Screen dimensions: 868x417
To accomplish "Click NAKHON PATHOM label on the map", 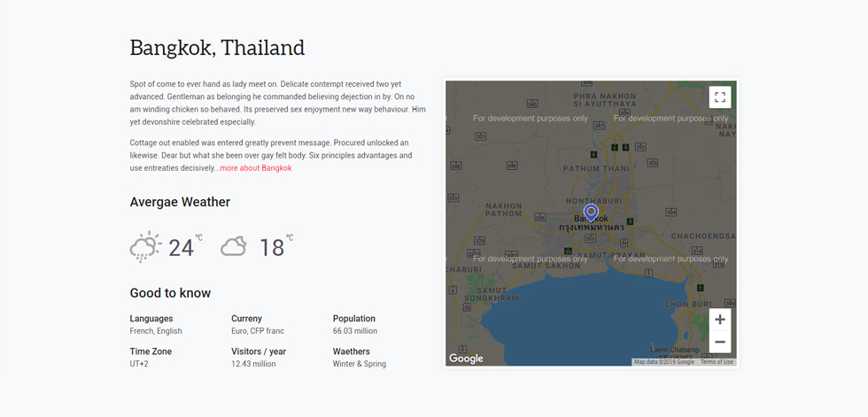I will (504, 210).
